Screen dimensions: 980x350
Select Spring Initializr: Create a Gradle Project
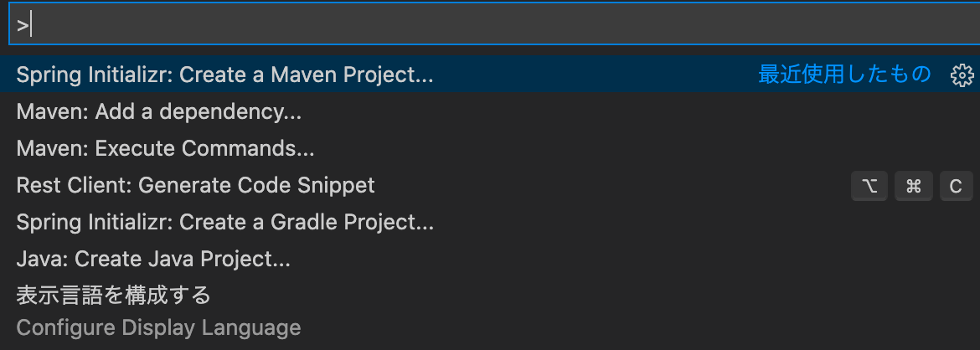pyautogui.click(x=224, y=223)
